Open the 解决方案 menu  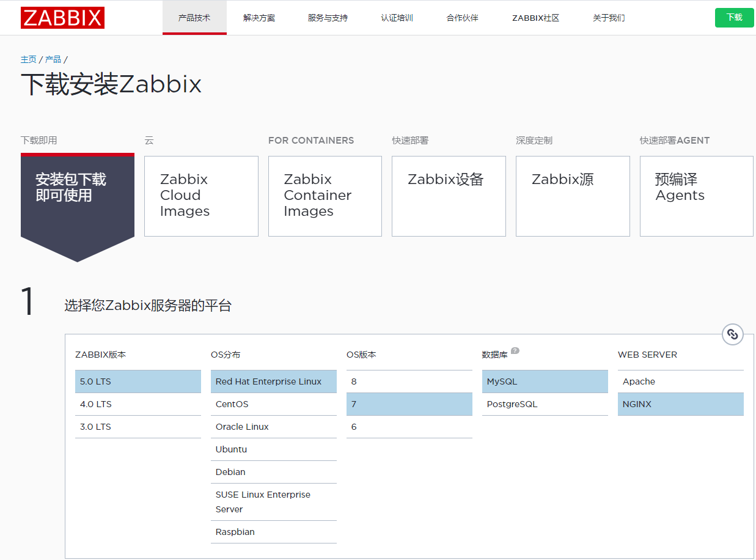click(259, 18)
